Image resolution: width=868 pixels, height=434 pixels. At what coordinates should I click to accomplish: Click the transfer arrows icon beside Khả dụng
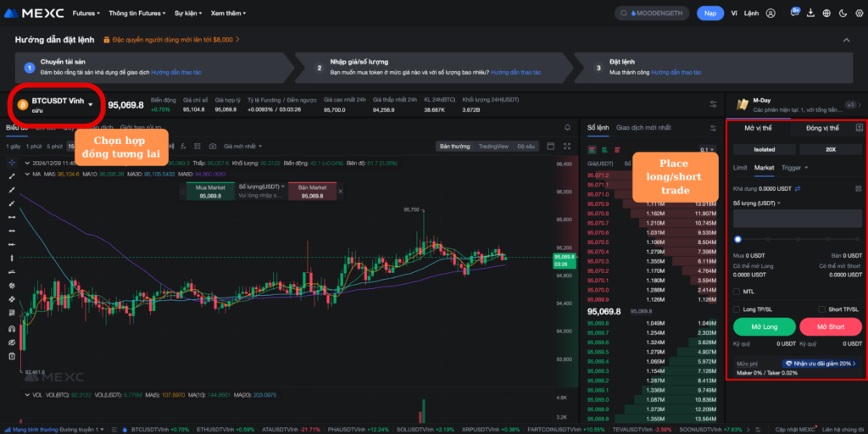pos(798,188)
